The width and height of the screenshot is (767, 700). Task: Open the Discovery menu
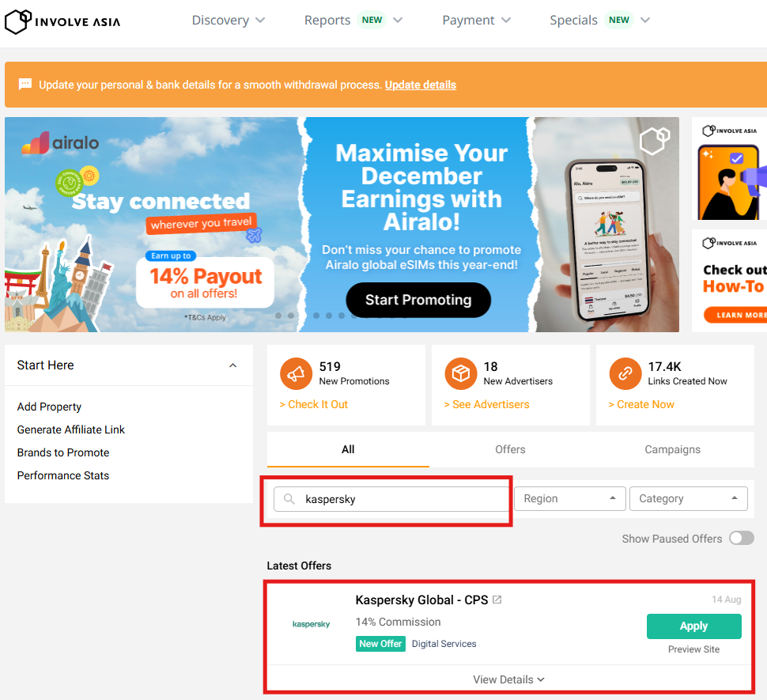pos(229,21)
